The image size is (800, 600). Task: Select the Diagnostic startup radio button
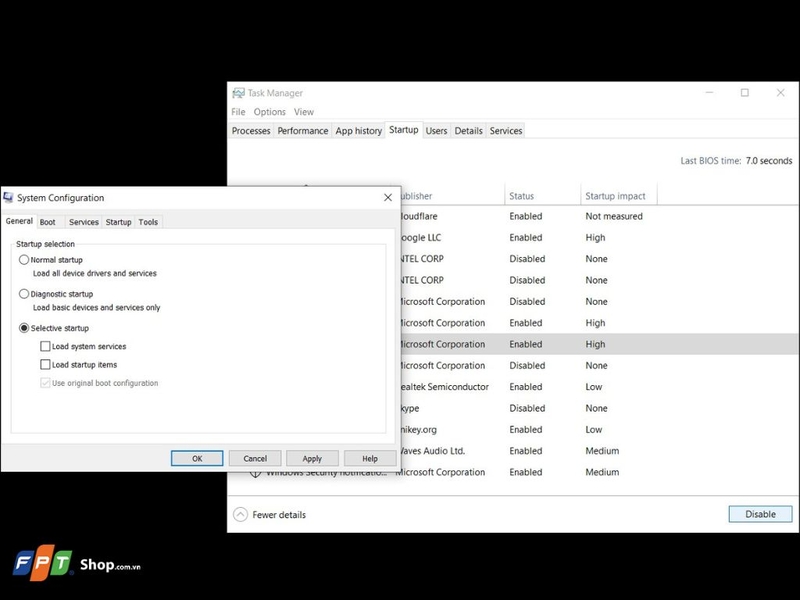tap(24, 294)
